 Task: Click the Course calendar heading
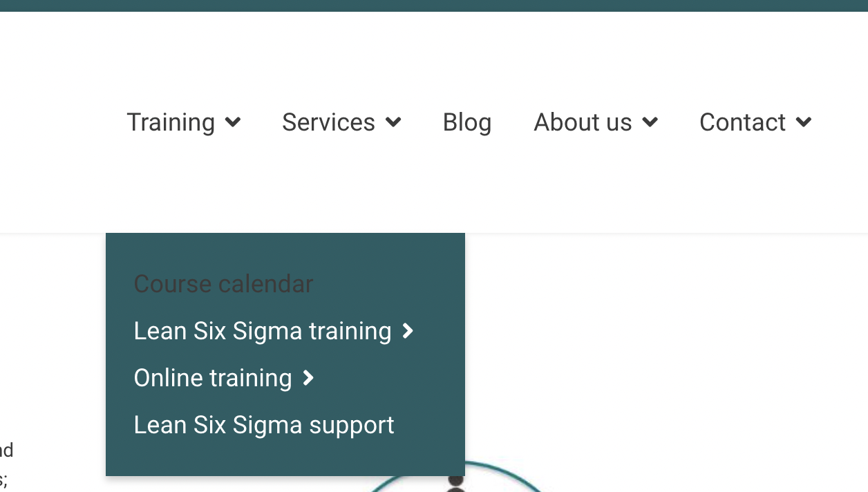[x=223, y=284]
